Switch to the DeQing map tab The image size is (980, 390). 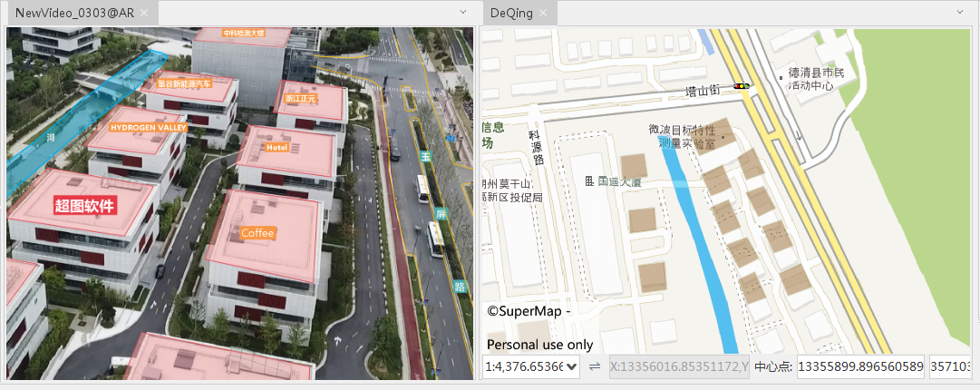[510, 13]
